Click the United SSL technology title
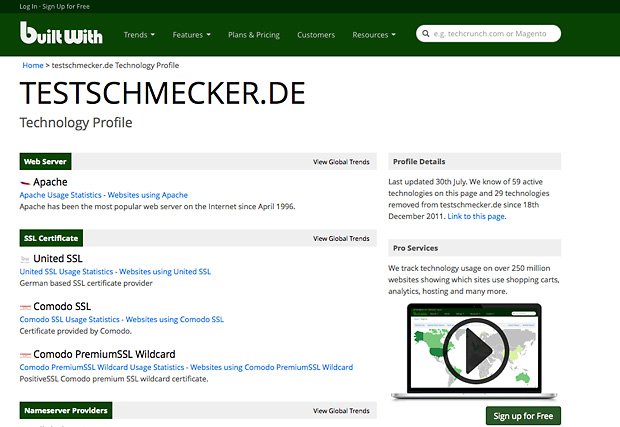The width and height of the screenshot is (620, 427). (x=58, y=259)
